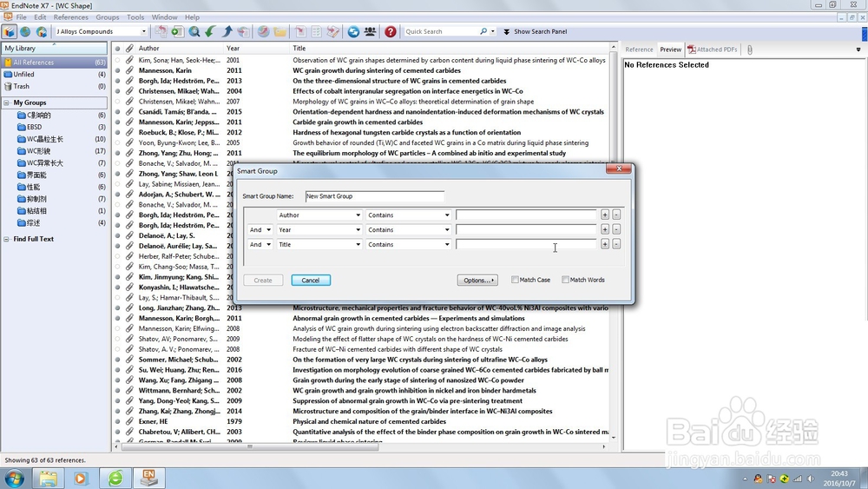Click the blue Sync Library icon

coord(353,31)
